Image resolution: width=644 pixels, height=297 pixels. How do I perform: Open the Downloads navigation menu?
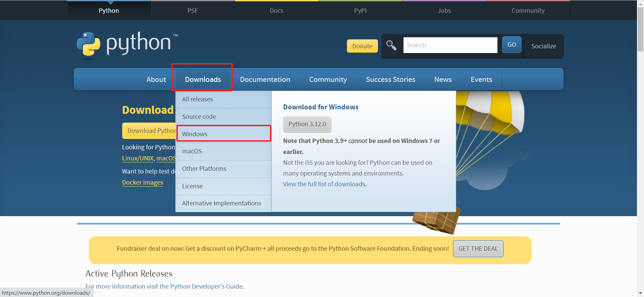coord(203,80)
